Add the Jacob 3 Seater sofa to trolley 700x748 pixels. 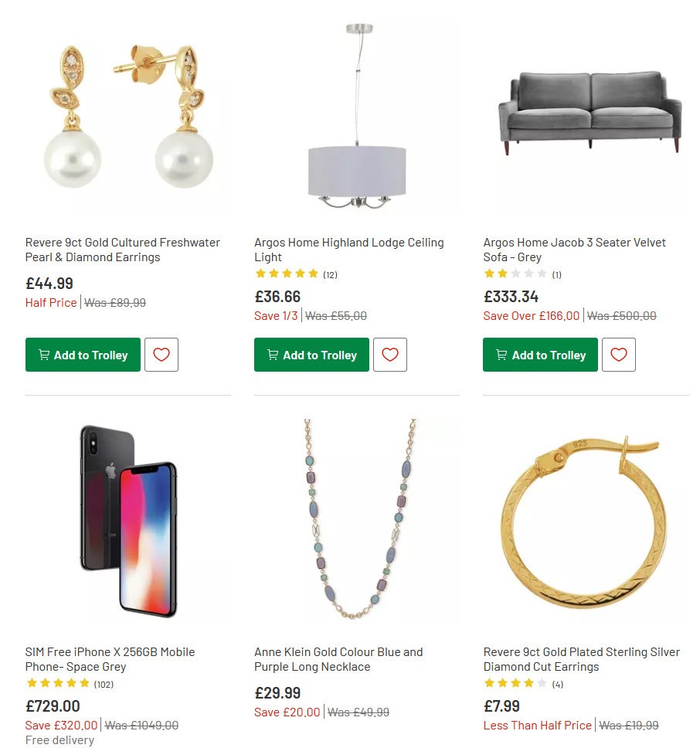[539, 355]
